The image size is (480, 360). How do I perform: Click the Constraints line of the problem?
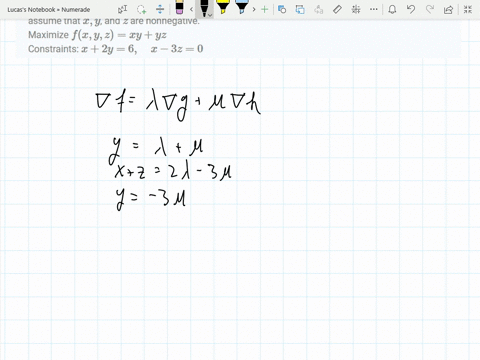(x=116, y=49)
